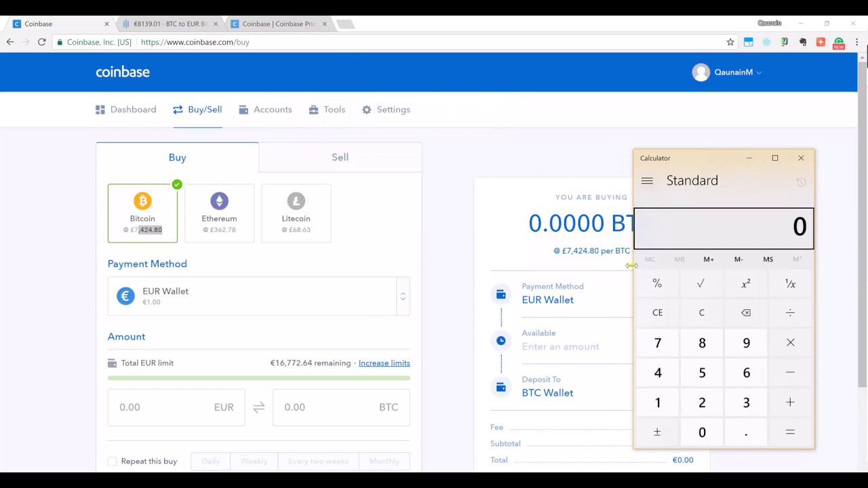Open the Chrome three-dot menu

pos(857,42)
